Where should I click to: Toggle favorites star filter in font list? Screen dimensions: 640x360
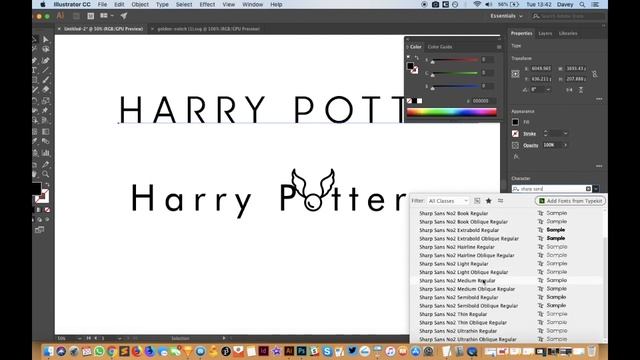[489, 201]
